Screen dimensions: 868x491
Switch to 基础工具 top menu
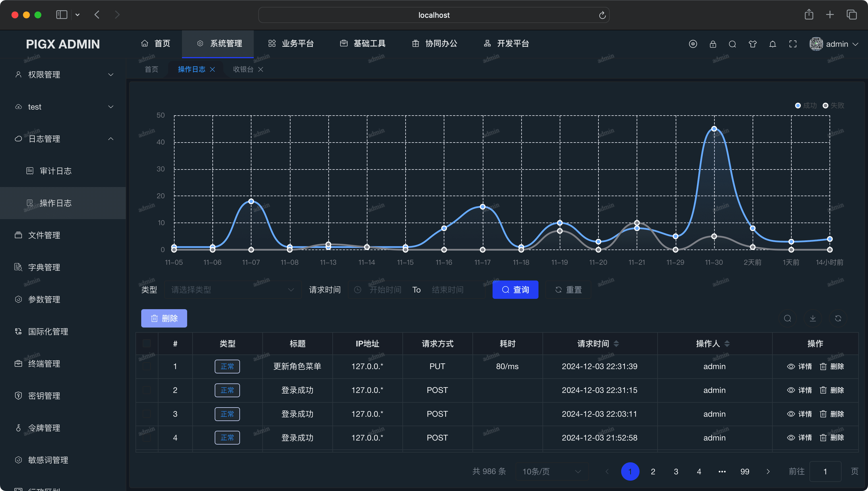coord(363,44)
